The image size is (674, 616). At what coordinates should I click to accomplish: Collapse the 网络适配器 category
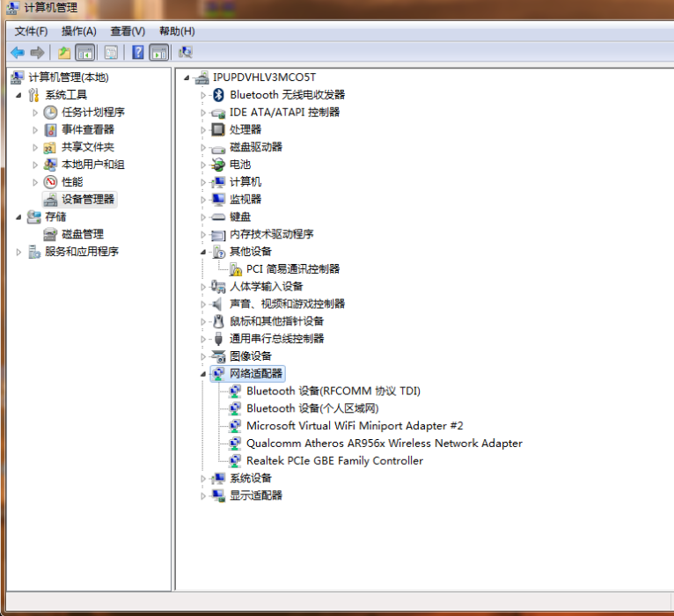203,374
